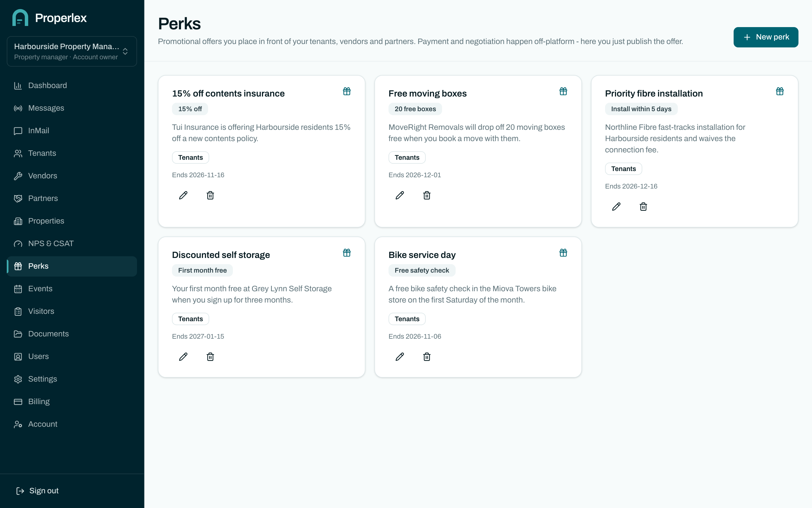Go to Billing in the sidebar
The height and width of the screenshot is (508, 812).
click(x=72, y=402)
